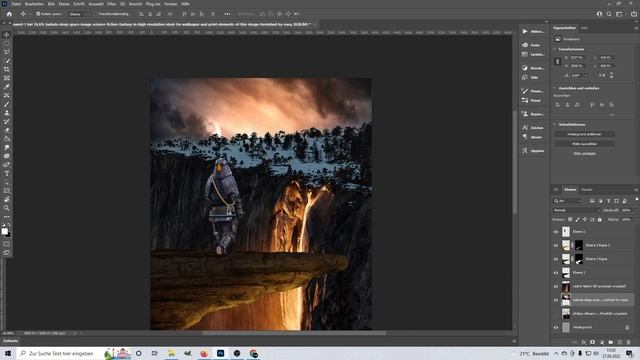640x360 pixels.
Task: Open the Fenster menu
Action: click(x=170, y=4)
